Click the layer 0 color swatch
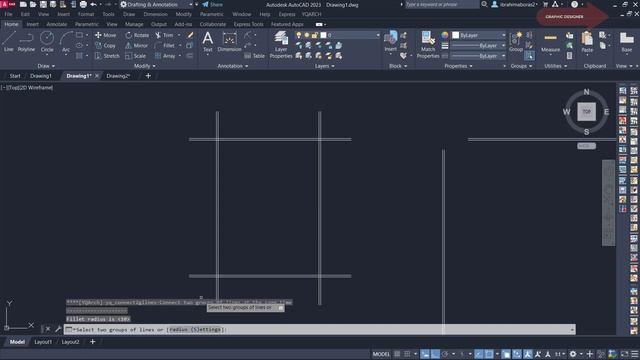 (x=323, y=36)
